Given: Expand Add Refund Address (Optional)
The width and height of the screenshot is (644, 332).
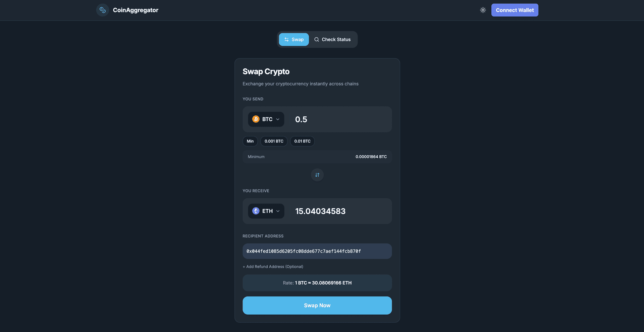Looking at the screenshot, I should [x=273, y=267].
